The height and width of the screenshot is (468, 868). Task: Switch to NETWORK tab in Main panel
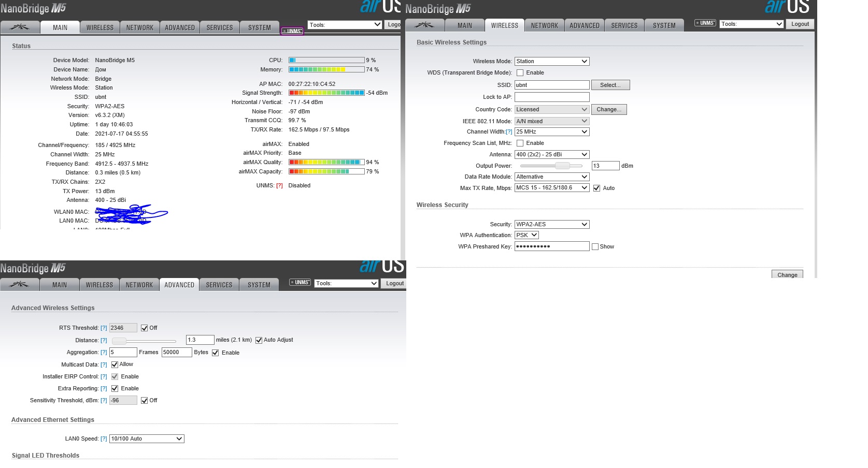click(140, 27)
